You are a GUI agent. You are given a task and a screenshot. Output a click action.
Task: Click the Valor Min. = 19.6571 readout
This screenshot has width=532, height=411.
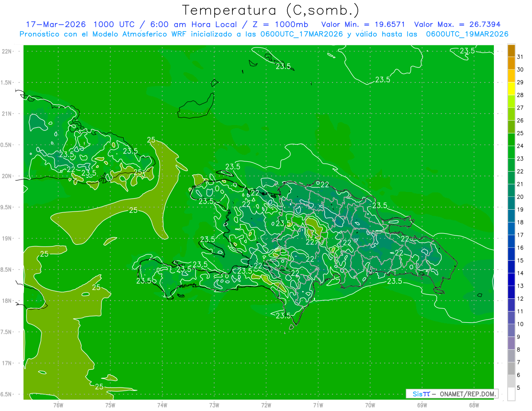363,24
